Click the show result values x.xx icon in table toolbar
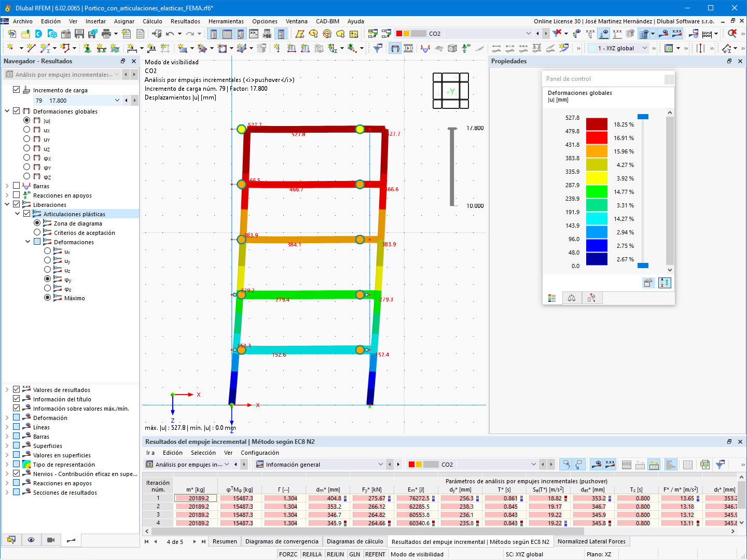747x560 pixels. click(610, 465)
